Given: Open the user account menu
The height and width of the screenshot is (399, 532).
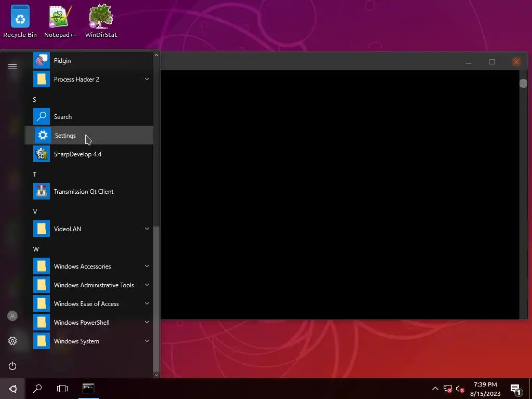Looking at the screenshot, I should click(12, 316).
